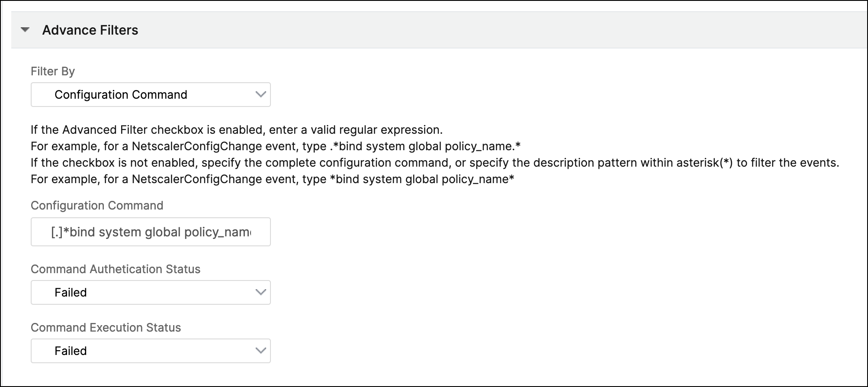The height and width of the screenshot is (387, 868).
Task: Click the Configuration Command field label
Action: 97,205
